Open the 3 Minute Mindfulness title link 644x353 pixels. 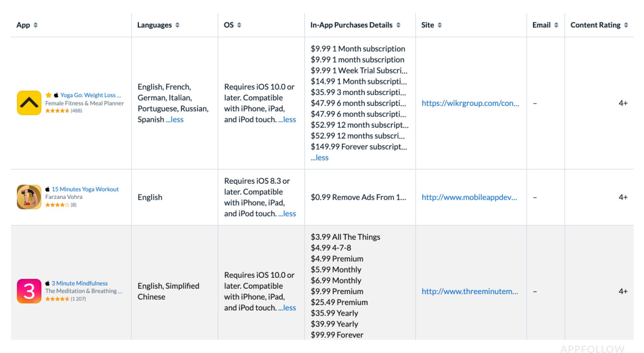(80, 283)
